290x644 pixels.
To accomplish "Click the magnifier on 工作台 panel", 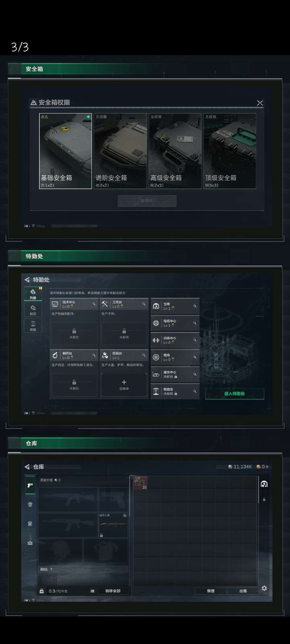I will click(144, 304).
